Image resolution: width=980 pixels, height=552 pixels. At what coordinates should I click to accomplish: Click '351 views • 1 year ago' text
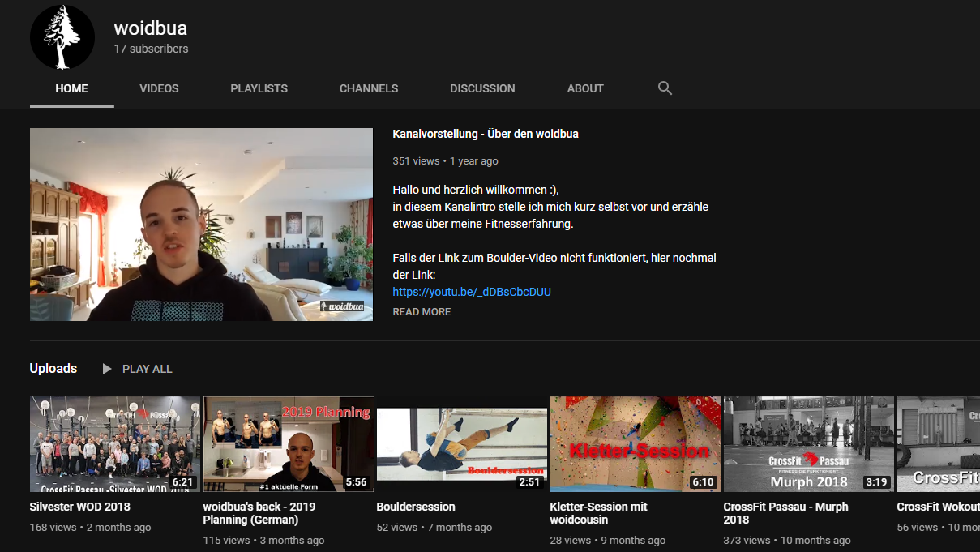445,161
